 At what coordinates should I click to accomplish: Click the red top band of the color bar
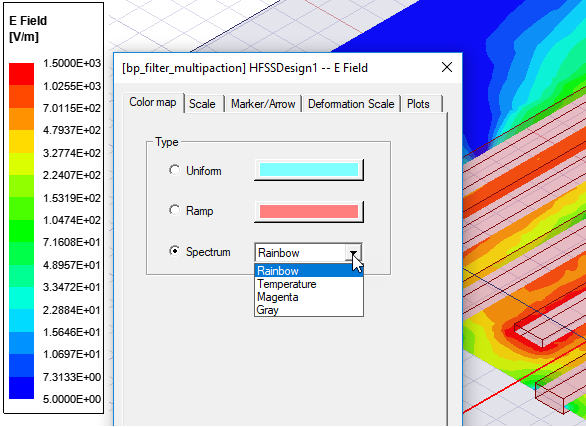pyautogui.click(x=21, y=74)
